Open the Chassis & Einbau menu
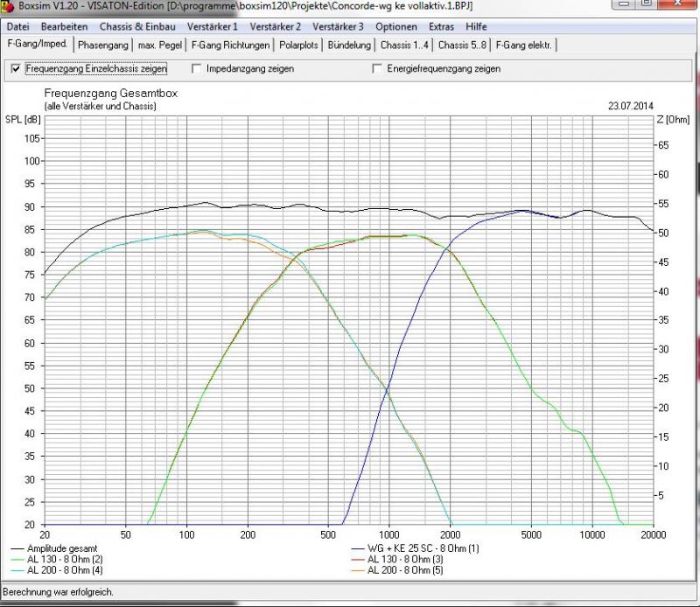700x607 pixels. click(137, 27)
